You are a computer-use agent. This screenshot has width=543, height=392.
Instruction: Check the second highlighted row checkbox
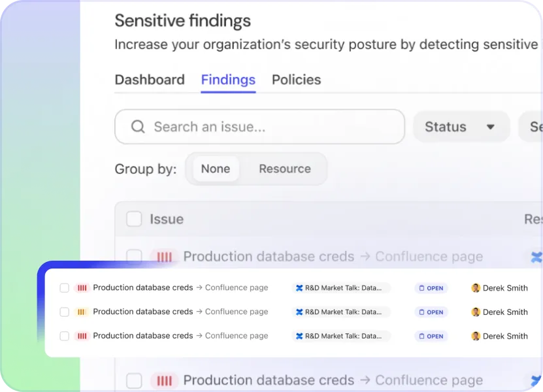click(x=64, y=312)
